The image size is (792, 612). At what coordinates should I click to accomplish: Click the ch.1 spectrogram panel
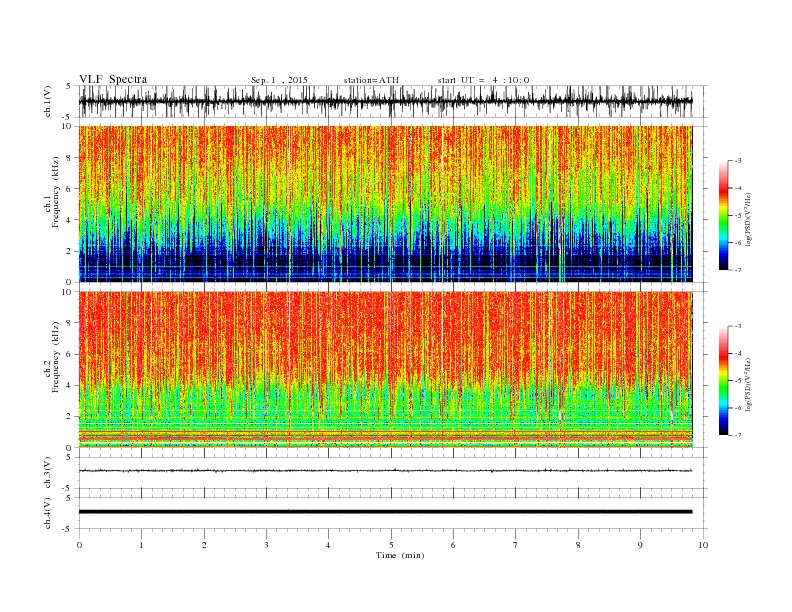pos(385,204)
